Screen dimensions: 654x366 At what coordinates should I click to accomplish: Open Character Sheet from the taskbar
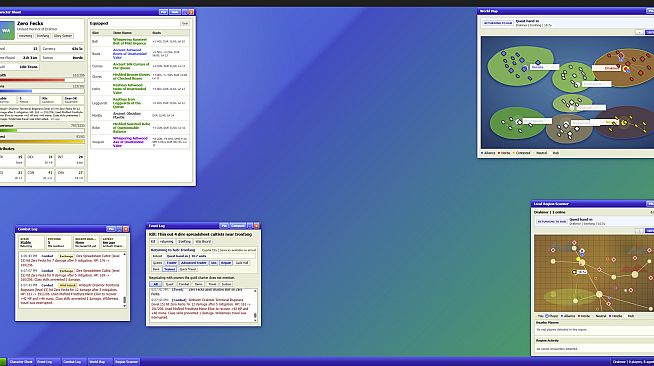(x=21, y=361)
